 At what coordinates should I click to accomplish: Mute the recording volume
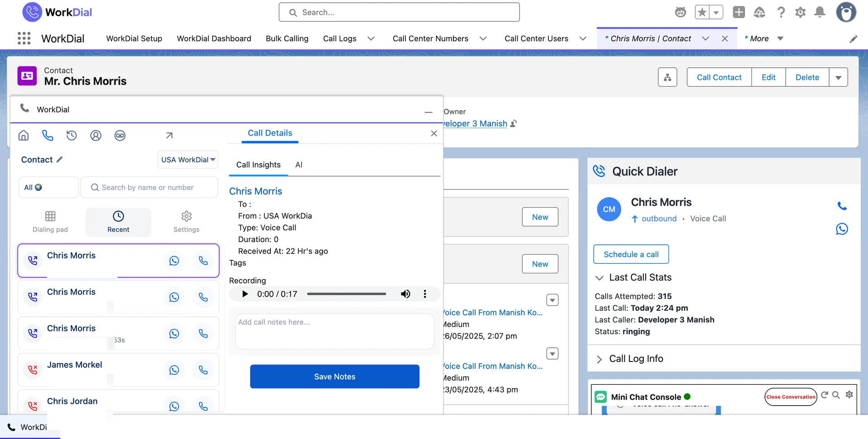tap(406, 294)
